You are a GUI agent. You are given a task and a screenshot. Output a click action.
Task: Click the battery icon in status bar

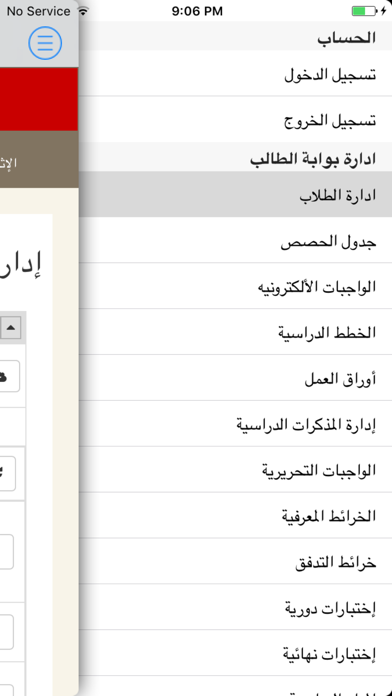(x=364, y=11)
